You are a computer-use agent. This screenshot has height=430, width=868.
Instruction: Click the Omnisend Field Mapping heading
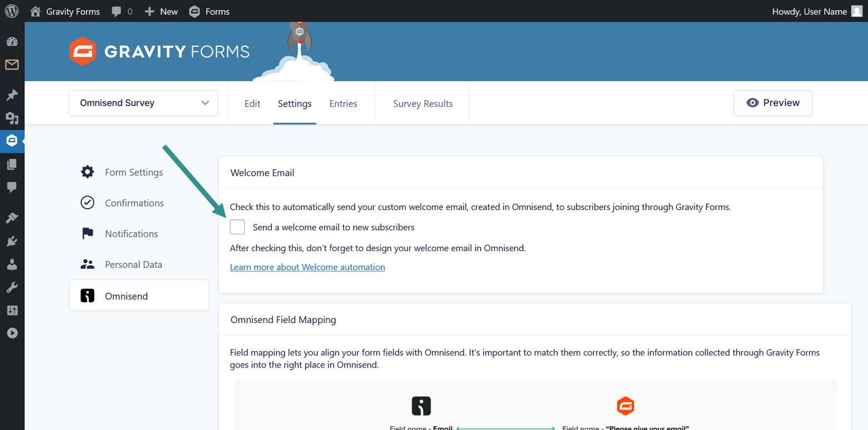283,319
